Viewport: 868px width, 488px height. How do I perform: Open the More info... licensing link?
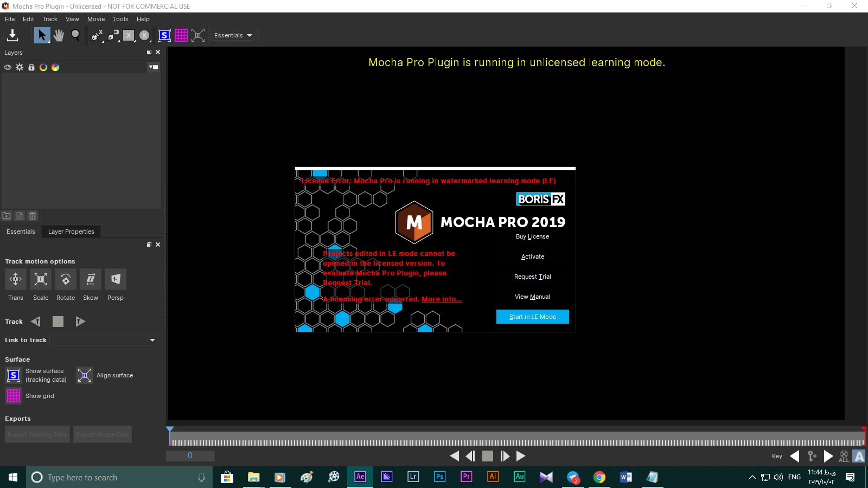442,299
